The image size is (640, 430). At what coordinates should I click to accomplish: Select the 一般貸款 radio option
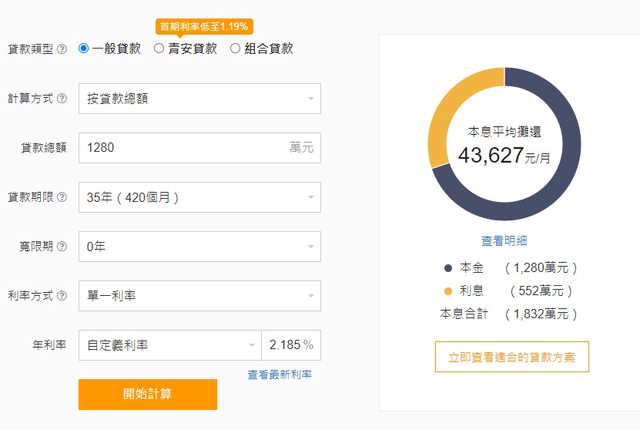84,48
